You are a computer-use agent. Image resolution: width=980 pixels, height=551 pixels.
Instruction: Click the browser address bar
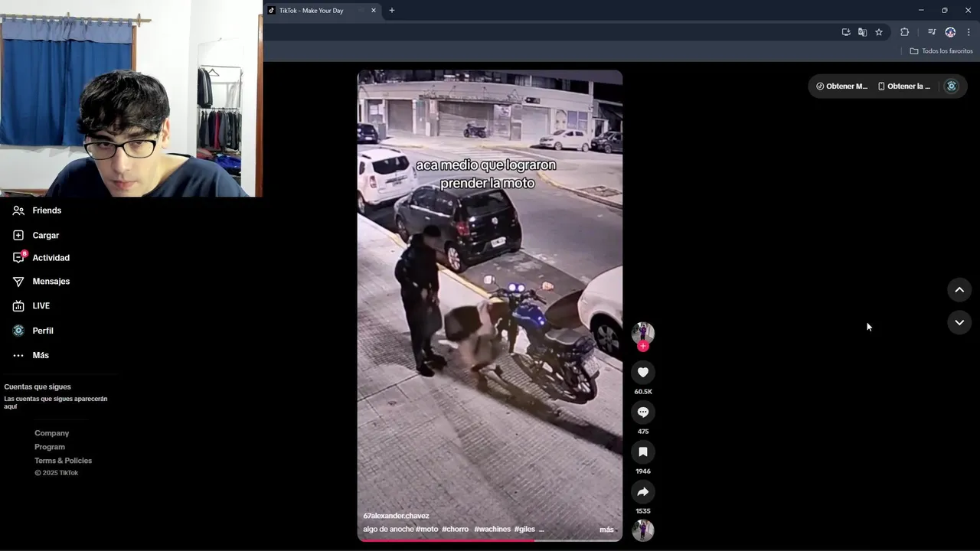pyautogui.click(x=551, y=32)
